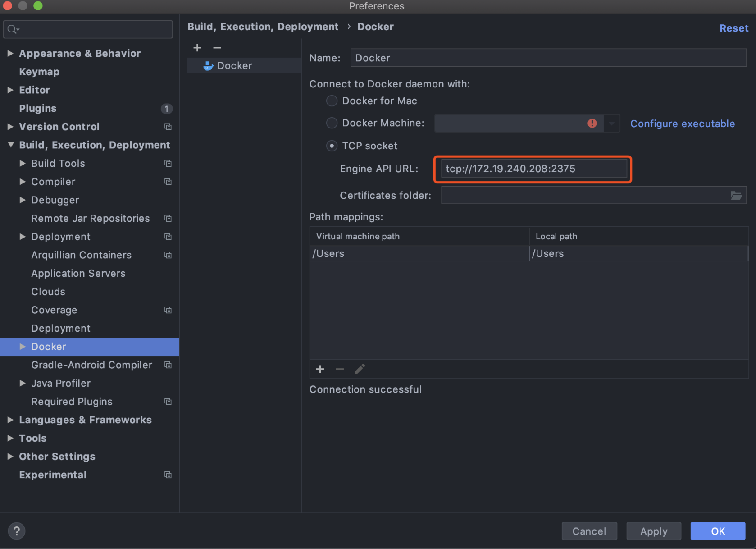Click the Certificates folder text field
This screenshot has height=549, width=756.
tap(593, 195)
